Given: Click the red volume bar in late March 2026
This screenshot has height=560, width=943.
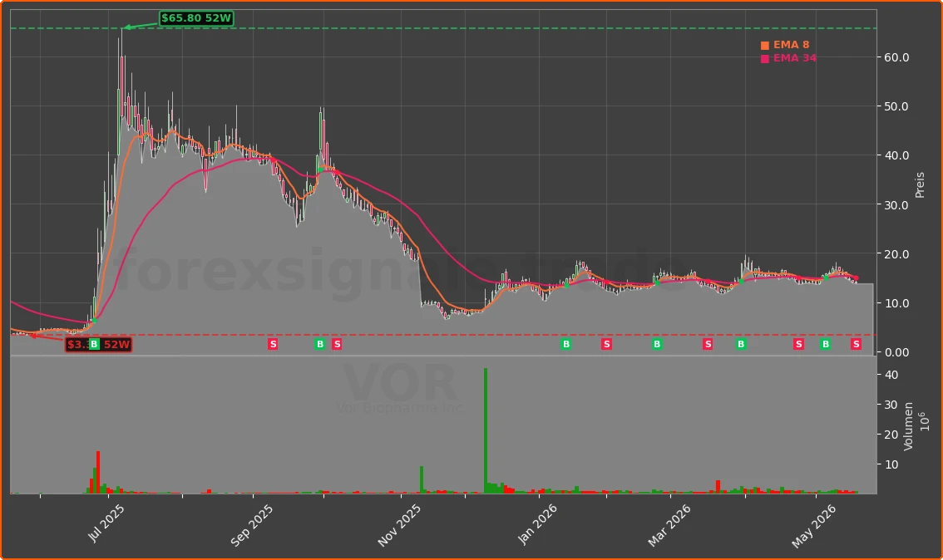Looking at the screenshot, I should pyautogui.click(x=718, y=487).
